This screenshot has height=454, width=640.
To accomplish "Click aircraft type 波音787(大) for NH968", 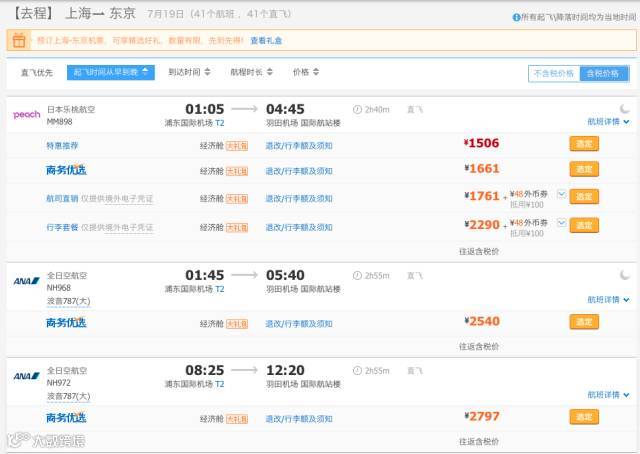I will (69, 301).
